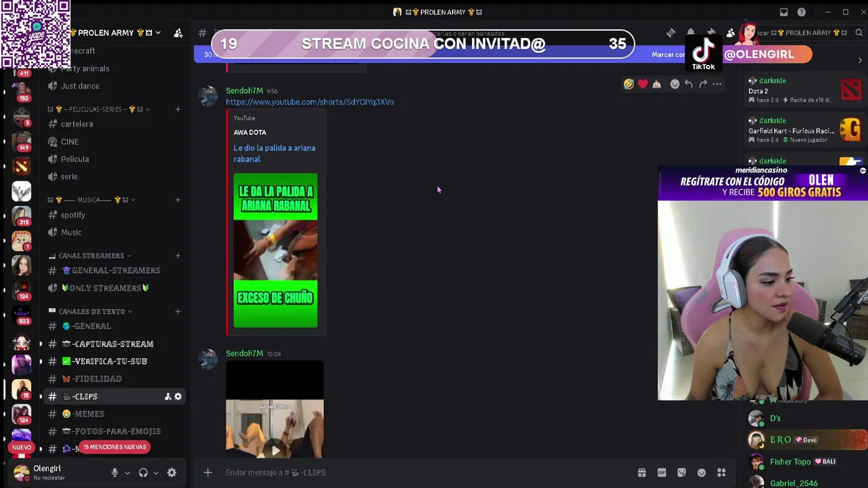Open the MEMES channel
Screen dimensions: 868x488
[x=113, y=414]
